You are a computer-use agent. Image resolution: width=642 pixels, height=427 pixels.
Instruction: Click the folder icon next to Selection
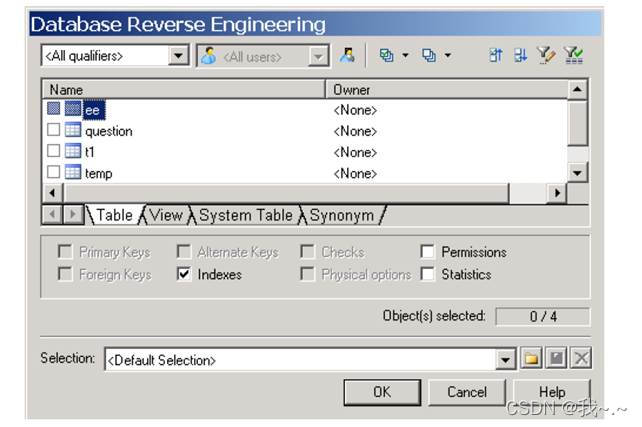[531, 359]
